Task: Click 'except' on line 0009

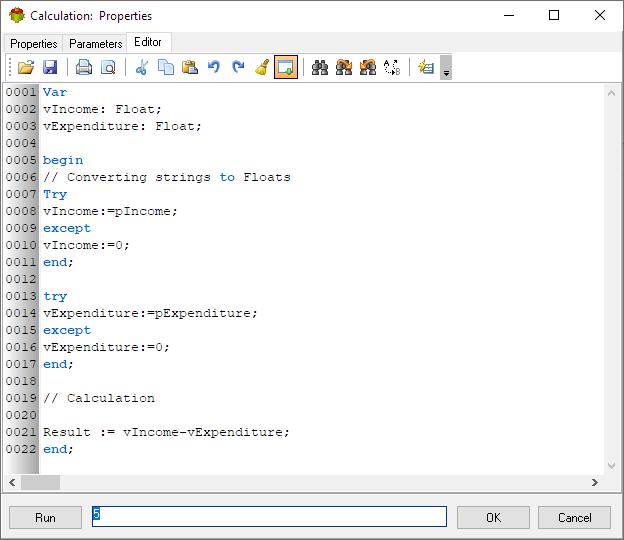Action: (x=67, y=228)
